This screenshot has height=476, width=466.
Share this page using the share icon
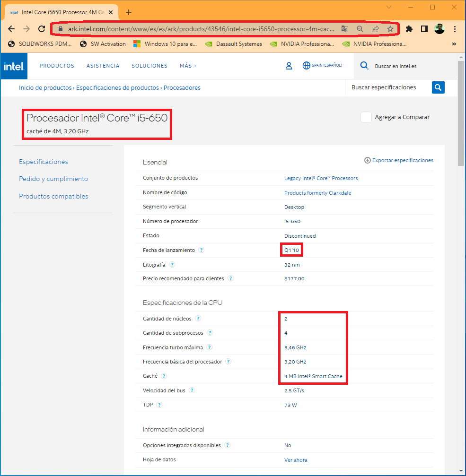(x=375, y=29)
